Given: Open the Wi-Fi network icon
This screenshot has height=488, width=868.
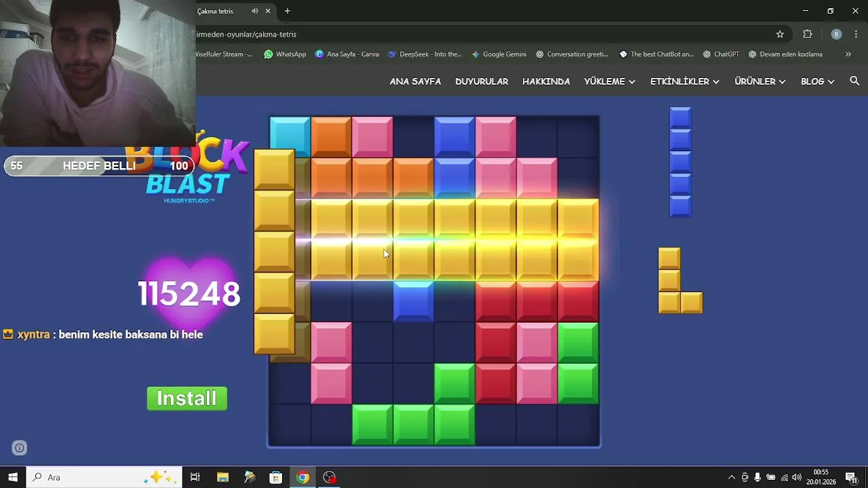Looking at the screenshot, I should point(785,477).
